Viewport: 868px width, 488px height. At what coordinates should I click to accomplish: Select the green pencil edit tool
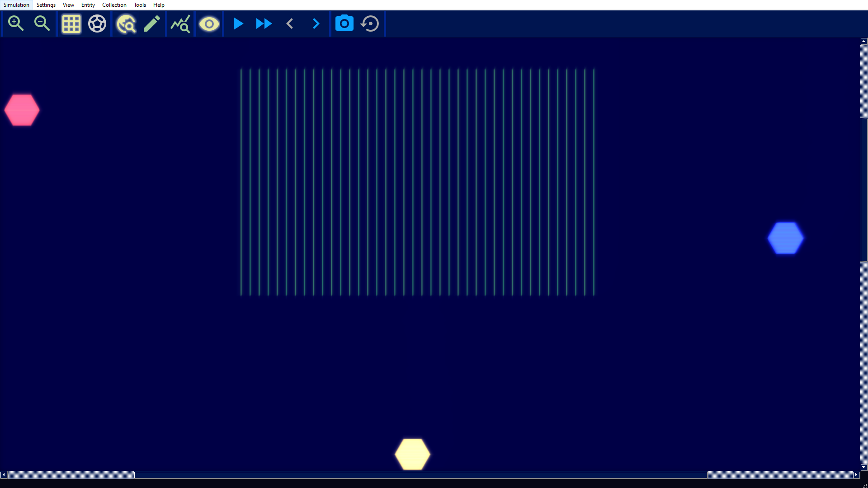152,23
